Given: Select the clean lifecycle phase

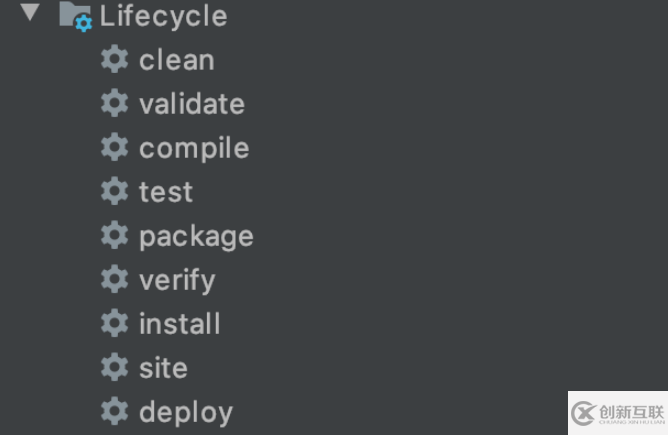Looking at the screenshot, I should [x=177, y=60].
